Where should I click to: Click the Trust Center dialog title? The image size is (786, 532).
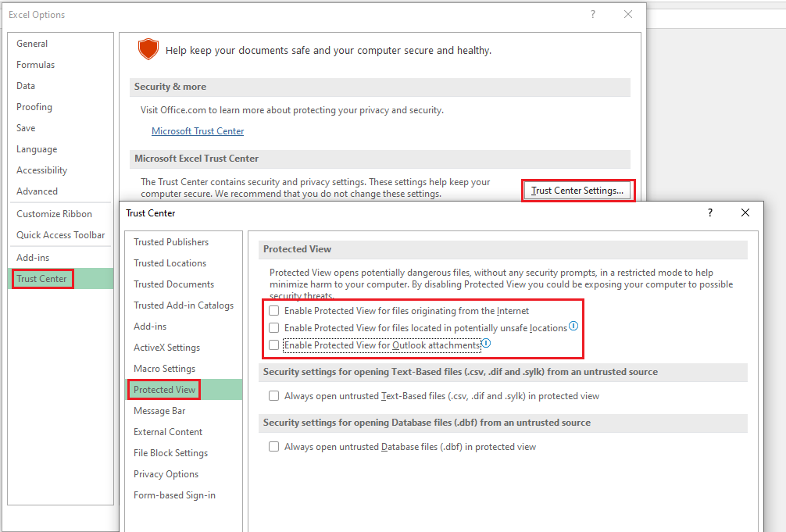(x=150, y=213)
